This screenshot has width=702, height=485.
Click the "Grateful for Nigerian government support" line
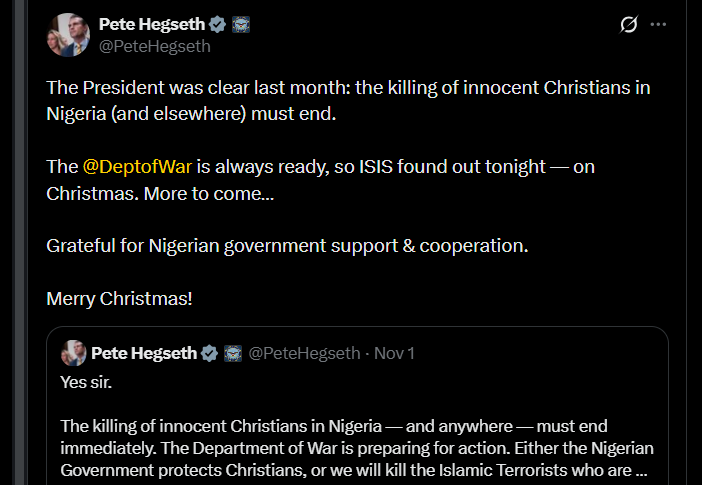[287, 245]
